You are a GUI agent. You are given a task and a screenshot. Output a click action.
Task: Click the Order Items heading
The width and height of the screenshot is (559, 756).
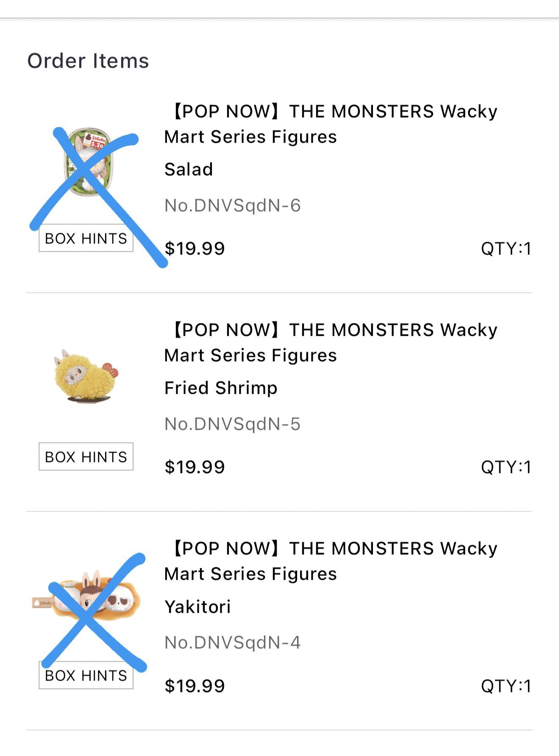pyautogui.click(x=88, y=61)
